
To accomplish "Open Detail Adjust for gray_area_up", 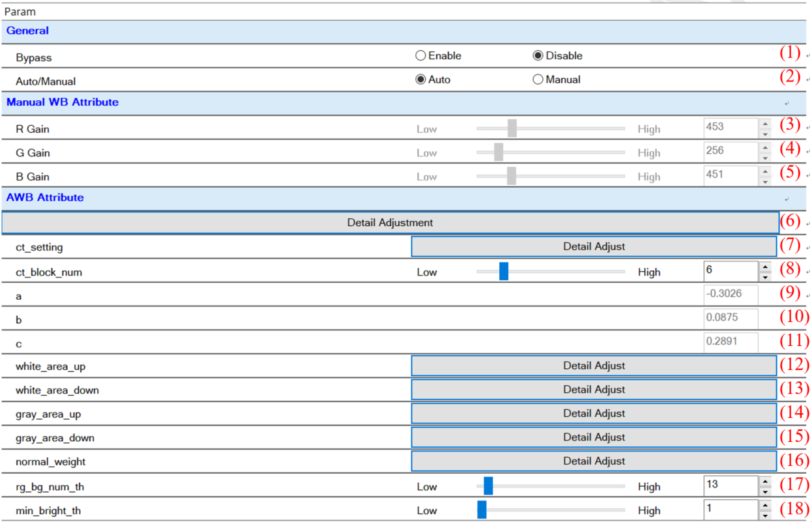I will [x=594, y=413].
